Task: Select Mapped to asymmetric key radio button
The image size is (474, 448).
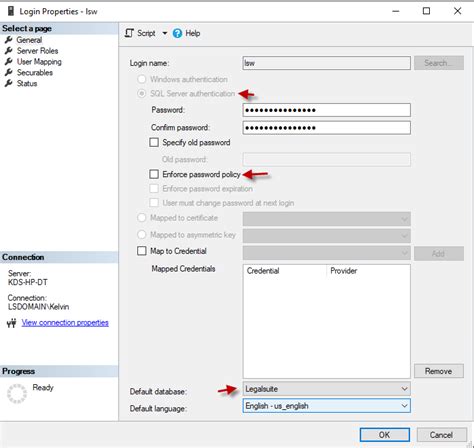Action: [x=142, y=235]
